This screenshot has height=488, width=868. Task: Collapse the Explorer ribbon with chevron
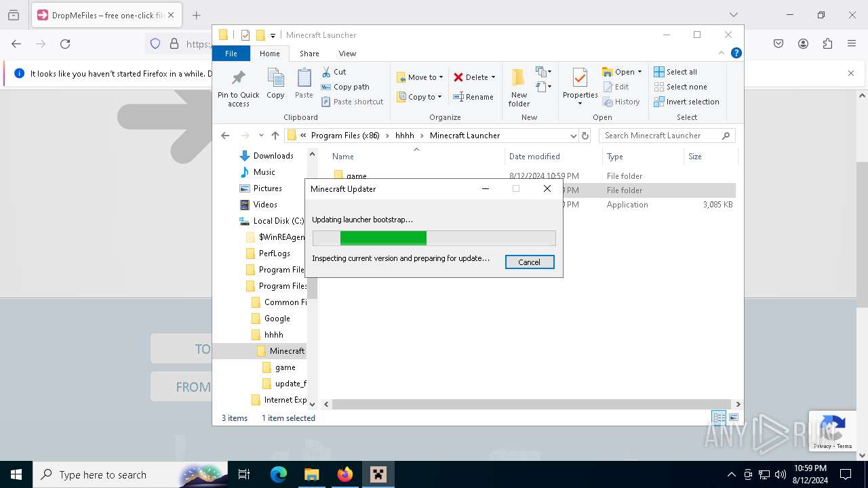pos(722,53)
